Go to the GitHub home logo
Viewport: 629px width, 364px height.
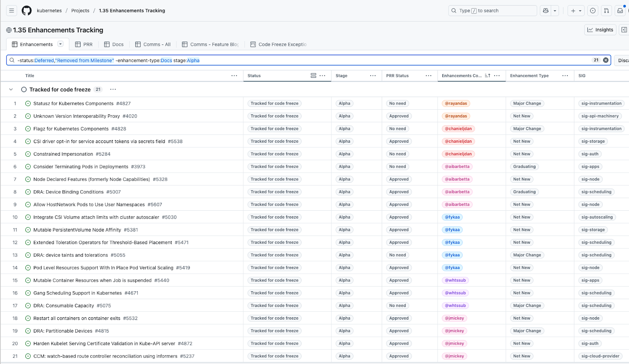point(27,11)
